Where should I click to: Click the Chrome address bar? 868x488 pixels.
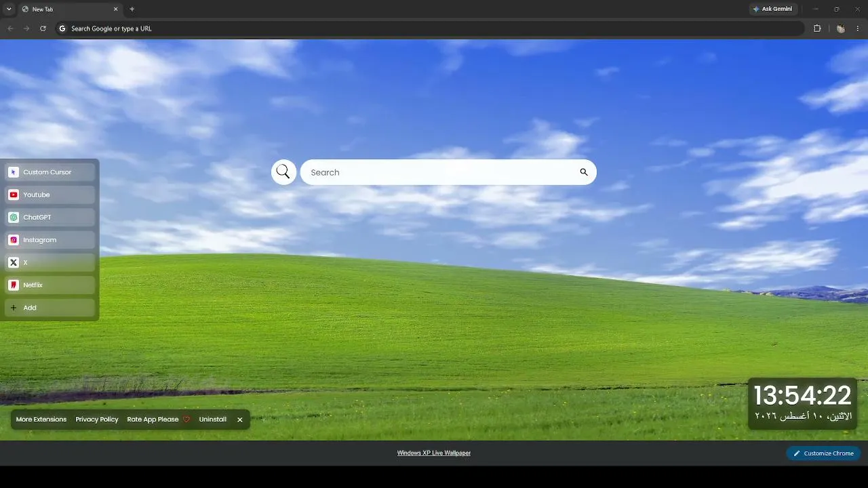pyautogui.click(x=430, y=28)
